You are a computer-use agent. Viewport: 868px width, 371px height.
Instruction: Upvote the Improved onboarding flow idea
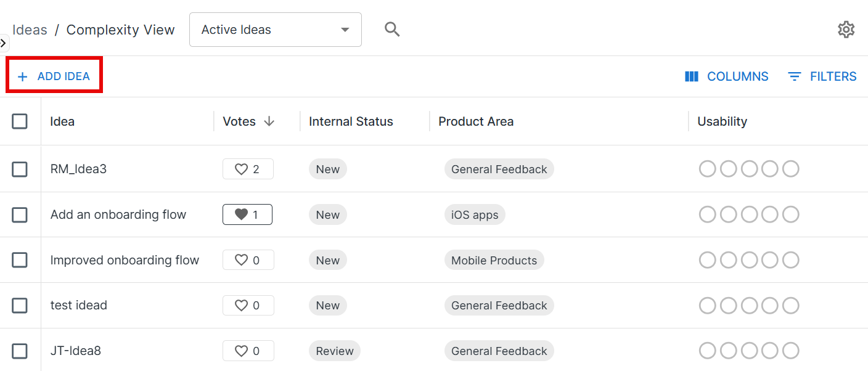(241, 259)
